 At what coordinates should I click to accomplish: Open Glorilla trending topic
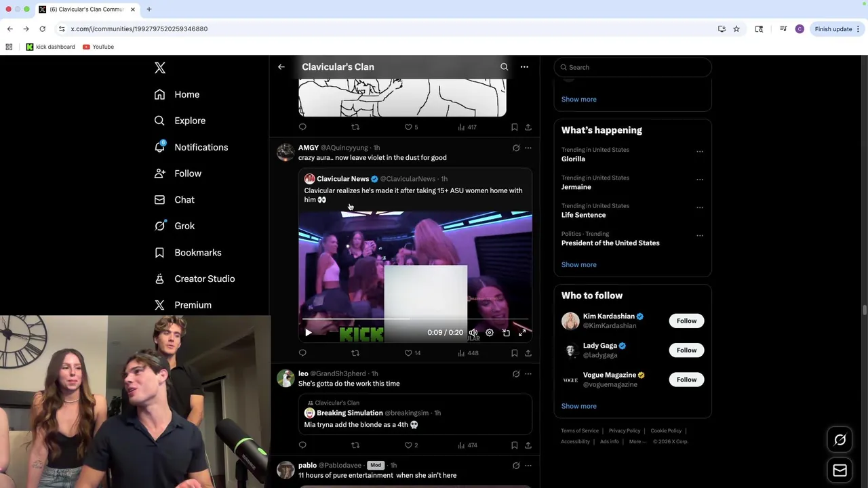tap(573, 159)
